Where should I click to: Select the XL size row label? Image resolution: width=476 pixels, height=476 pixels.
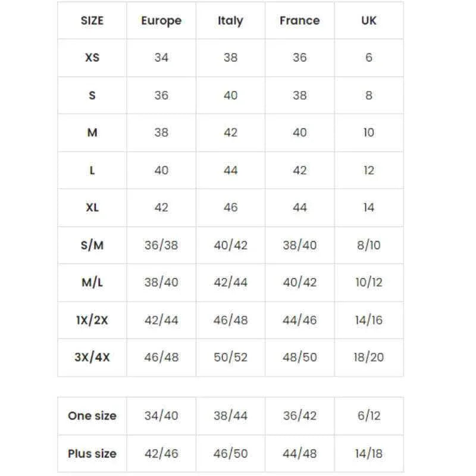(92, 208)
